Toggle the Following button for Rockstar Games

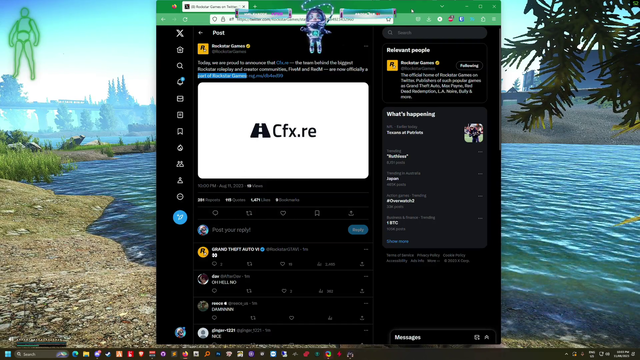coord(469,66)
